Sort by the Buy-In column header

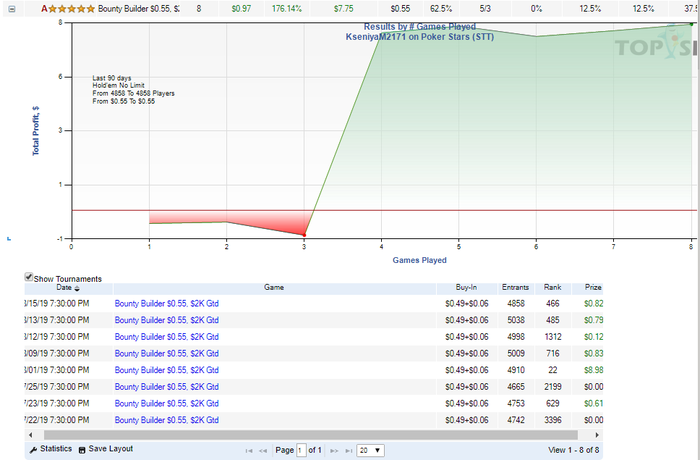tap(467, 288)
